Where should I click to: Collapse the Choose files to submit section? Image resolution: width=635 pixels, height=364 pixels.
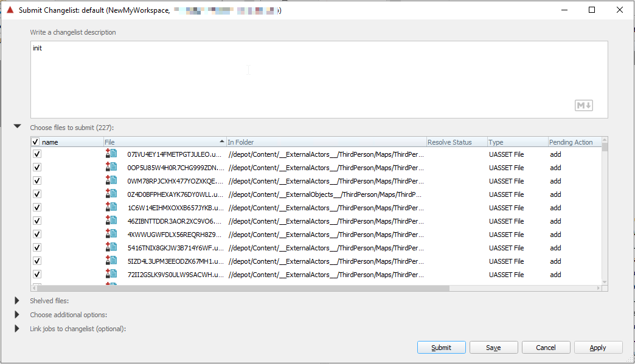(17, 126)
